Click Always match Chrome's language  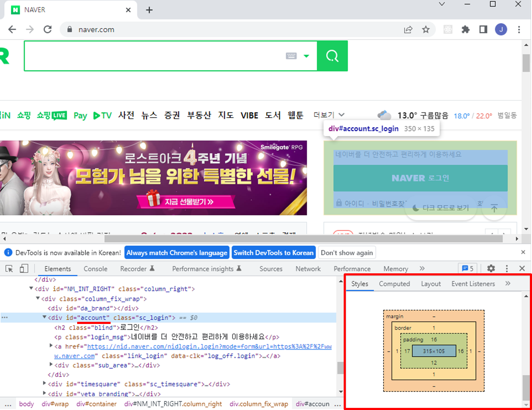tap(177, 253)
